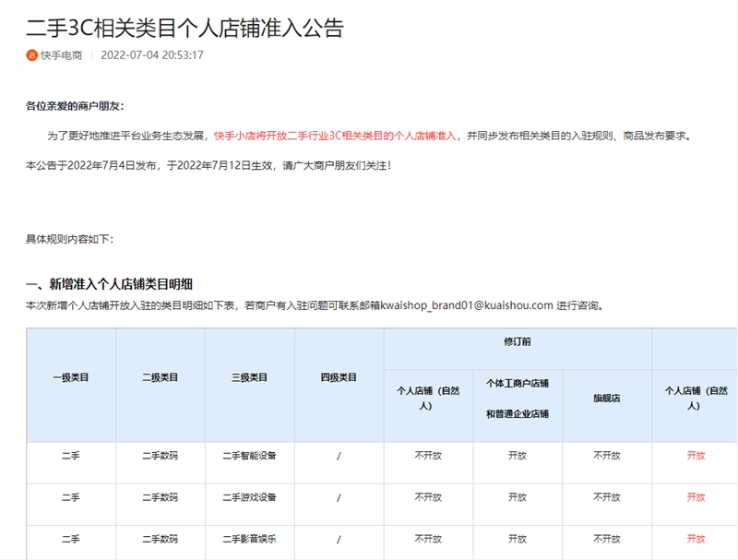
Task: Click the orange Kuaishou logo icon
Action: pyautogui.click(x=32, y=55)
